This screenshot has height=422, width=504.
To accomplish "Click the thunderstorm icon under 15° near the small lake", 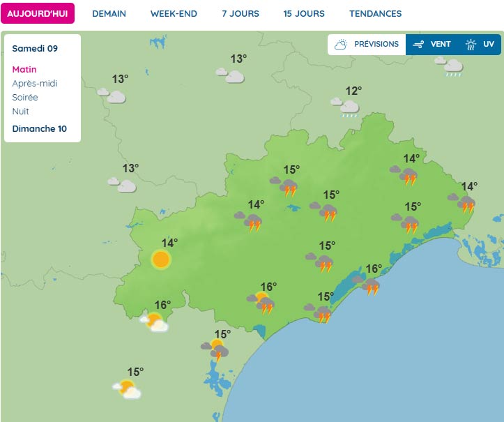I will point(323,212).
